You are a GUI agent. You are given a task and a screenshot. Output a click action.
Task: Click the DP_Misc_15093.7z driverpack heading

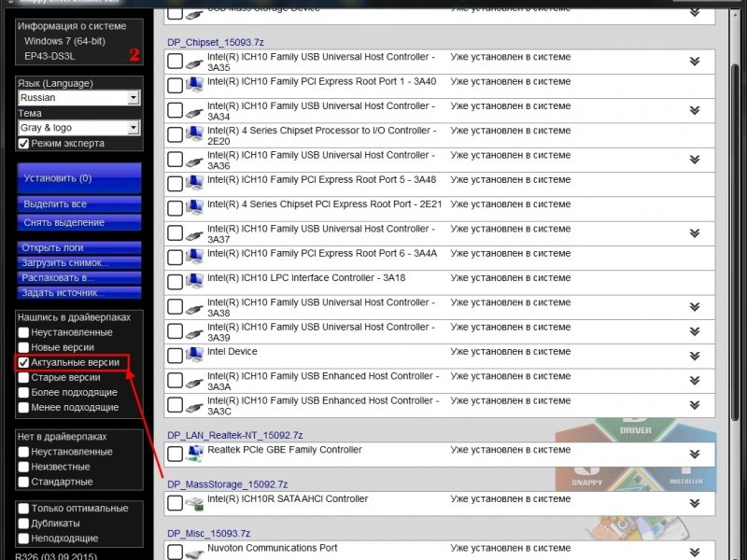point(208,533)
